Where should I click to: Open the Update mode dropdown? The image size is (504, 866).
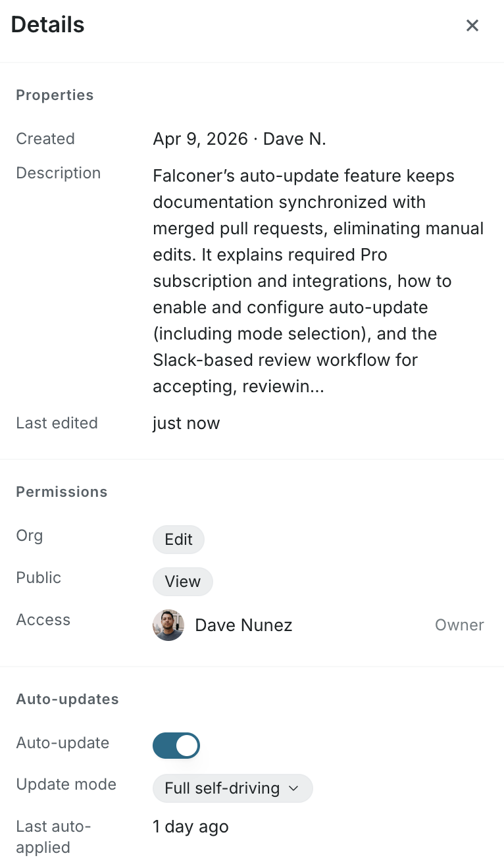[233, 788]
